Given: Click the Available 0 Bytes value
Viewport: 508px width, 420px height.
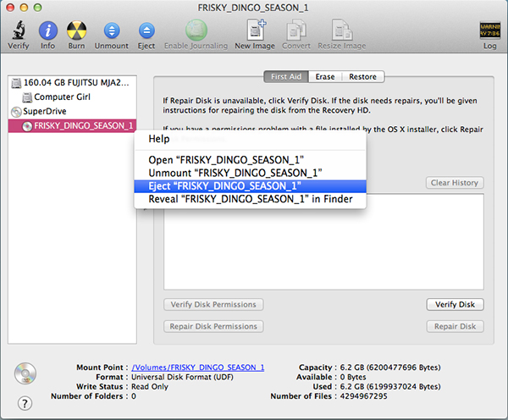Looking at the screenshot, I should coord(353,377).
